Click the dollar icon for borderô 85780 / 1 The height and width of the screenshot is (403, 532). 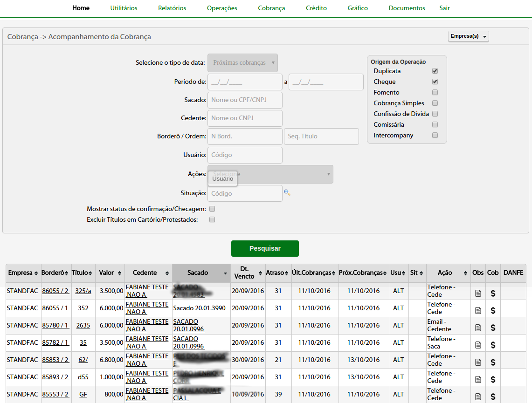coord(493,328)
